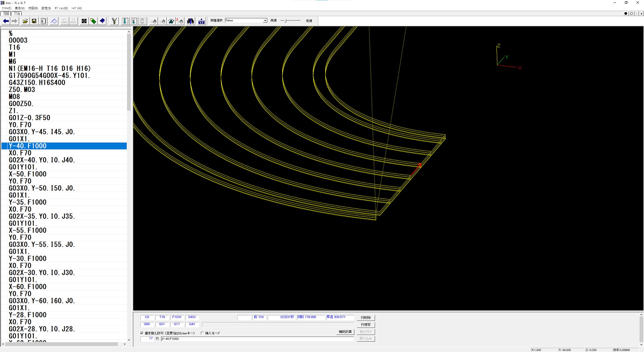Select code line O0003

tap(18, 40)
